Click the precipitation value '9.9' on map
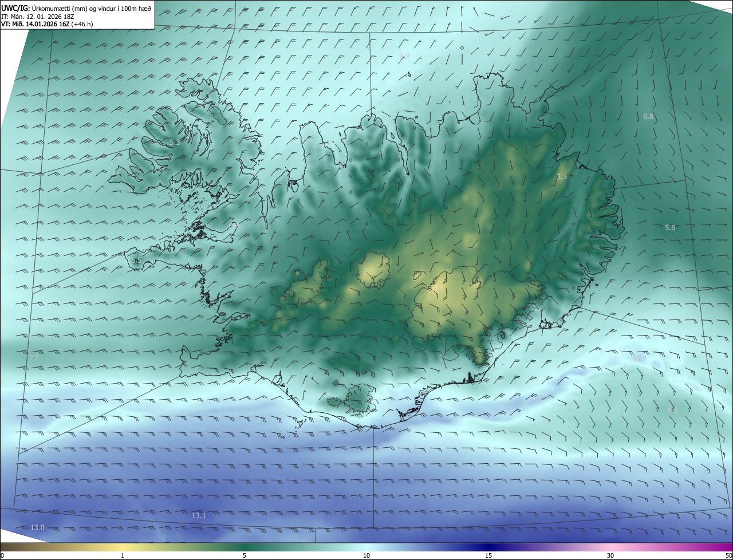 pos(404,55)
